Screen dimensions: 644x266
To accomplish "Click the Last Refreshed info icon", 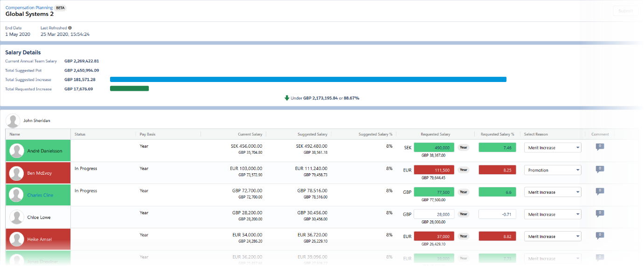I will coord(70,28).
